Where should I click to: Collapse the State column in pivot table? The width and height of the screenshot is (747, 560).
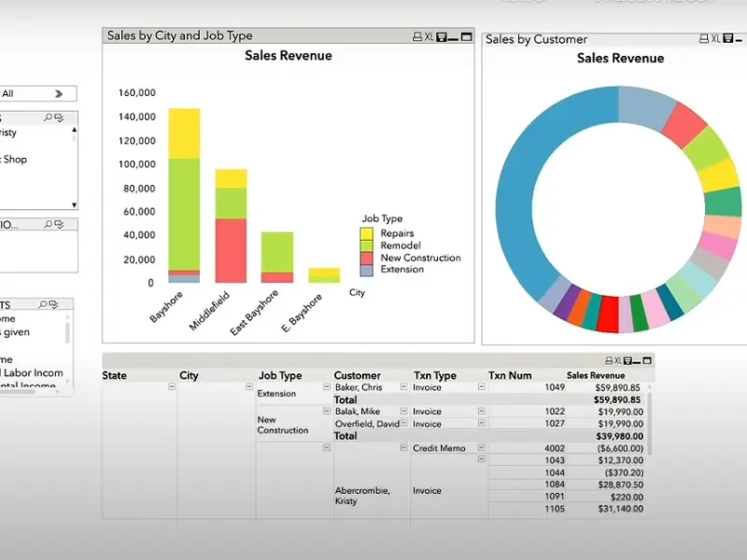172,387
